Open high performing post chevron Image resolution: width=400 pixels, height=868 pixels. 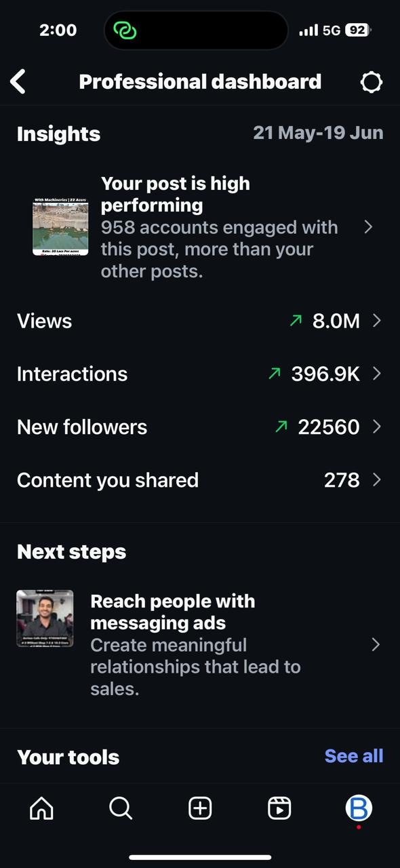coord(368,226)
